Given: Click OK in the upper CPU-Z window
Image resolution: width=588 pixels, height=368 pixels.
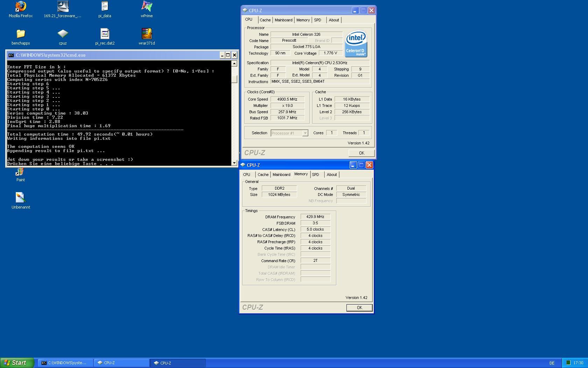Looking at the screenshot, I should pyautogui.click(x=362, y=153).
